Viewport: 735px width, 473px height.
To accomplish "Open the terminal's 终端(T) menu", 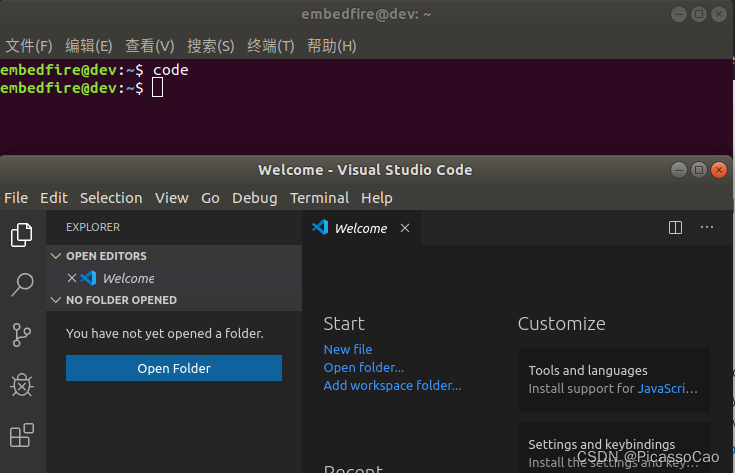I will click(x=270, y=46).
